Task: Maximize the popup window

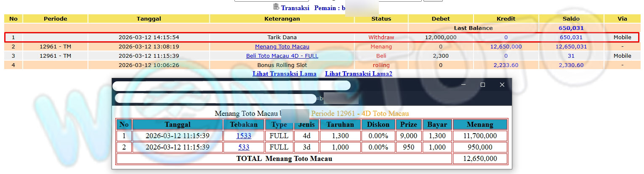Action: pos(483,85)
